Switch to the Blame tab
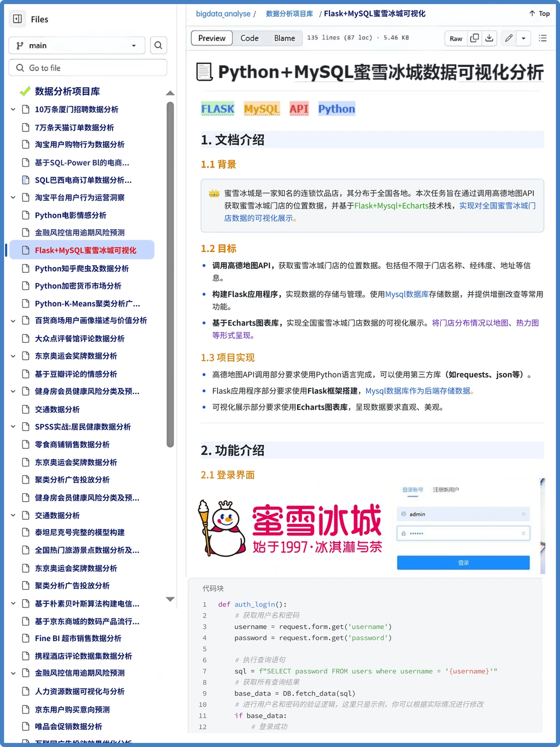560x747 pixels. [x=285, y=38]
